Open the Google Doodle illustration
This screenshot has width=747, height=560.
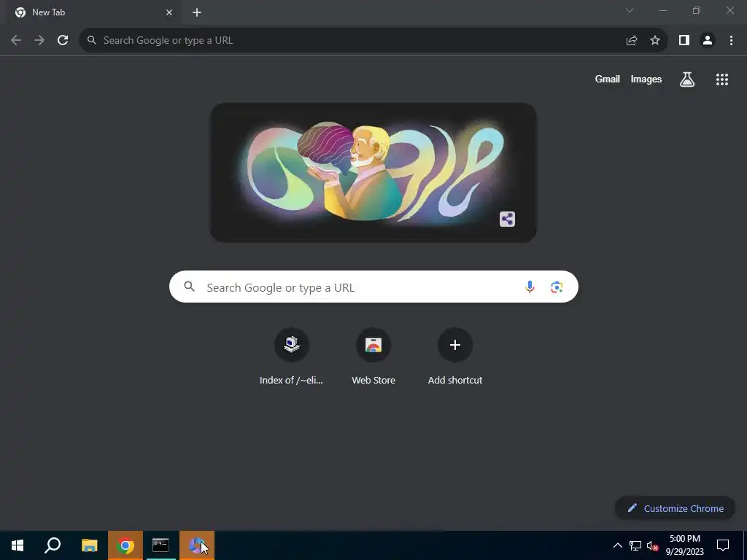pos(373,172)
